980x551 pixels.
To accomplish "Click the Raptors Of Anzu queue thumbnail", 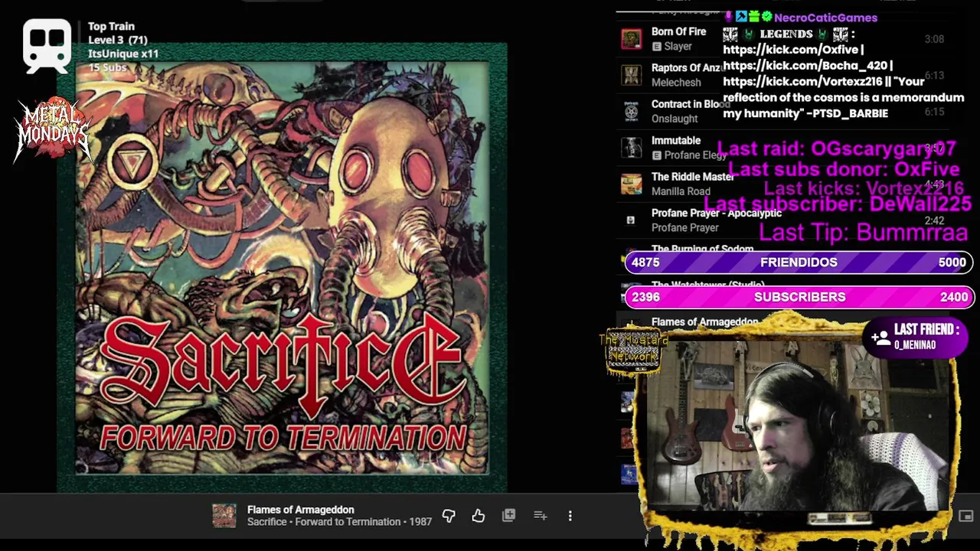I will (631, 75).
